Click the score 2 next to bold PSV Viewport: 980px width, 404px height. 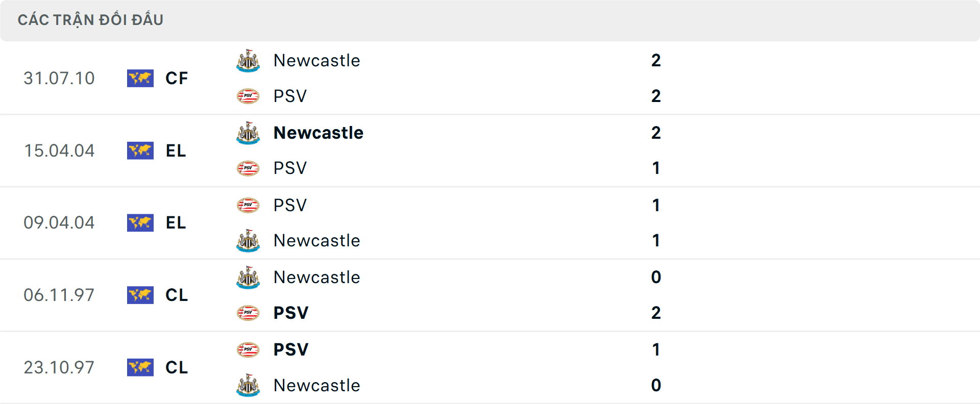click(655, 313)
